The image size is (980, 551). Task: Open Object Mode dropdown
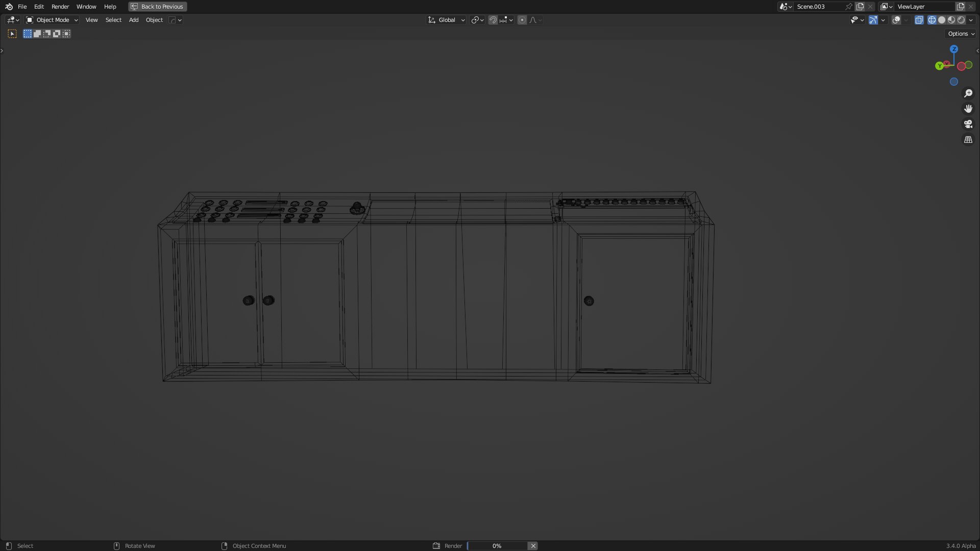point(52,20)
